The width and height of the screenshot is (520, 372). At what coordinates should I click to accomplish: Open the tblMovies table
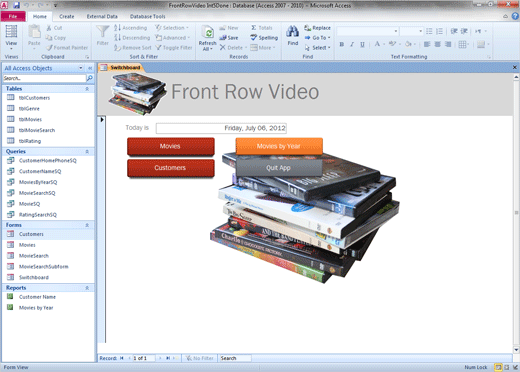point(30,119)
